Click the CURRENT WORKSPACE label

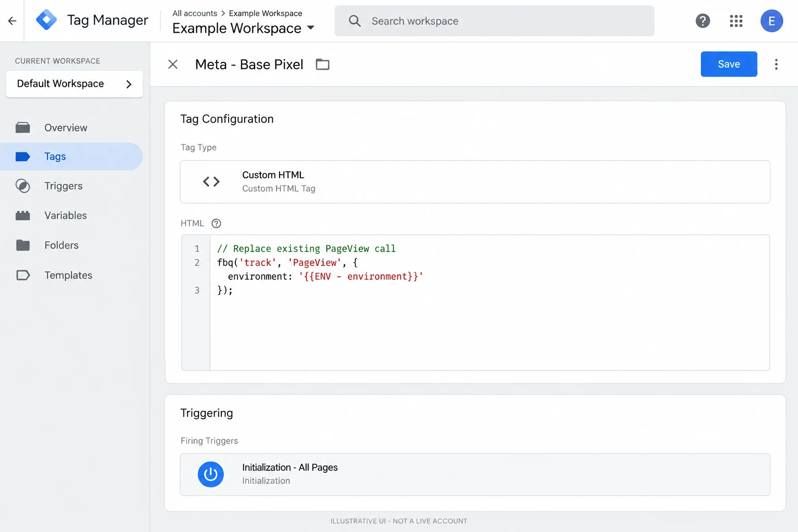tap(58, 61)
